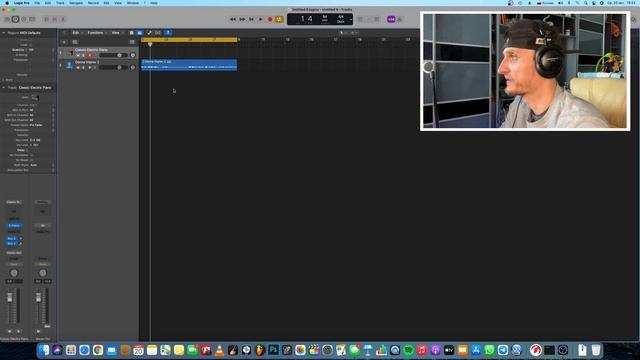Open Finder from the Dock
This screenshot has height=360, width=640.
(x=44, y=350)
